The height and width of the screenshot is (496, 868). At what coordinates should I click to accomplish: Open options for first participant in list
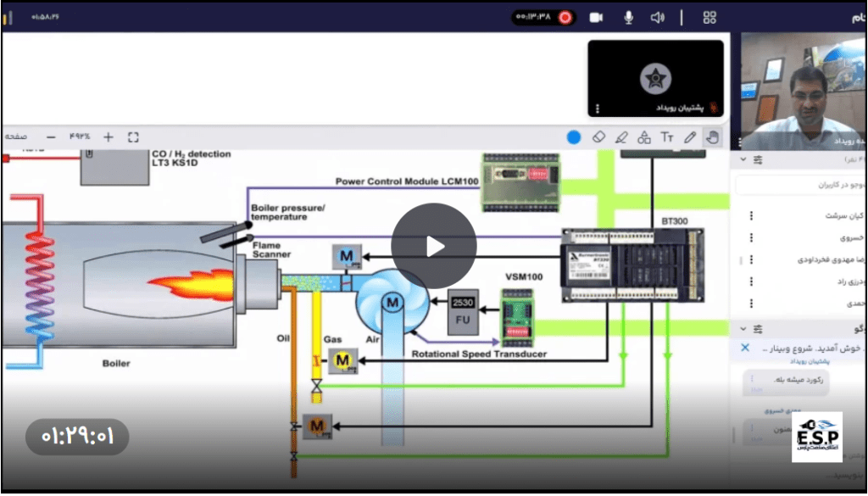(x=751, y=215)
